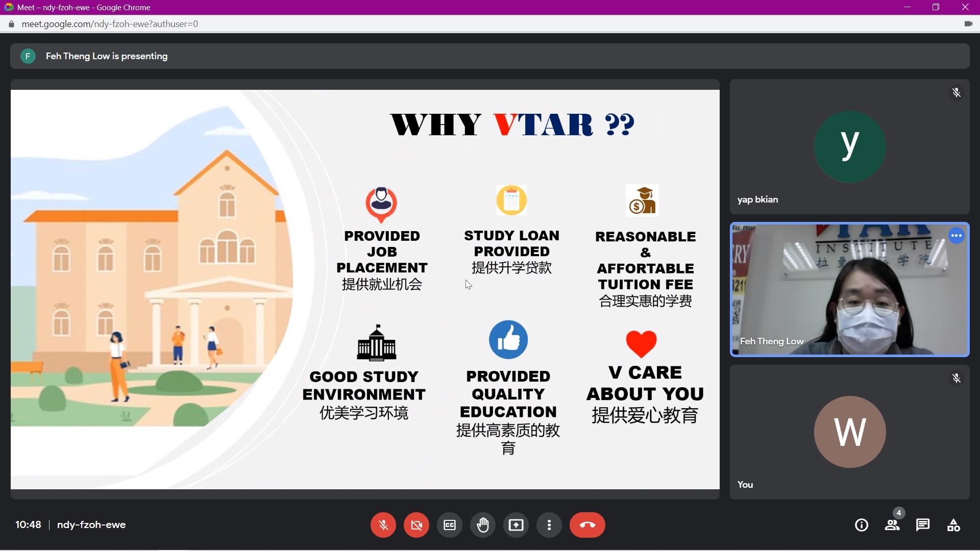Select your own W avatar tile
This screenshot has width=980, height=551.
(x=849, y=432)
